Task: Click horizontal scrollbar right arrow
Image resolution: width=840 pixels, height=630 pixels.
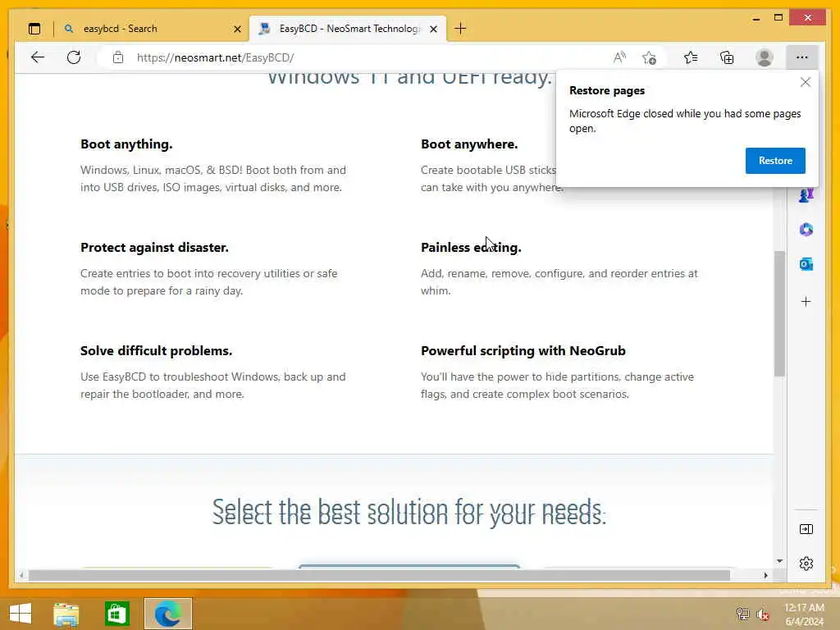Action: 765,575
